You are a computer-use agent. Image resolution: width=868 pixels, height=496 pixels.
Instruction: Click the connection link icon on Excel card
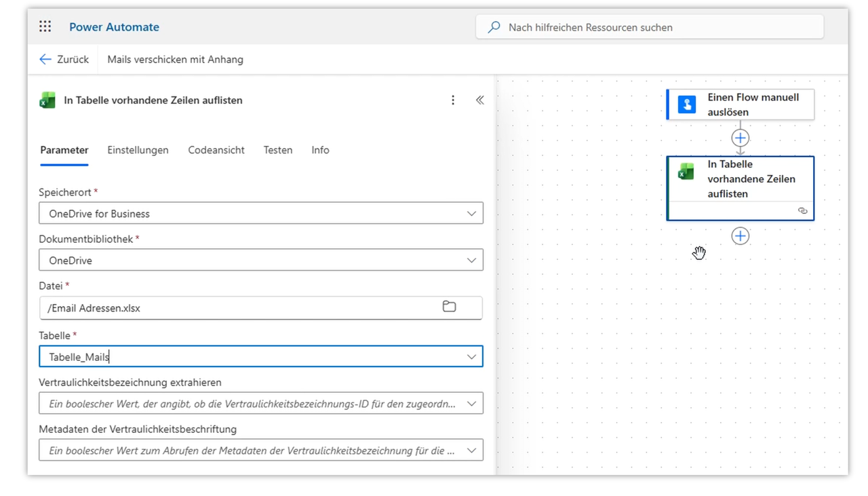pyautogui.click(x=803, y=211)
